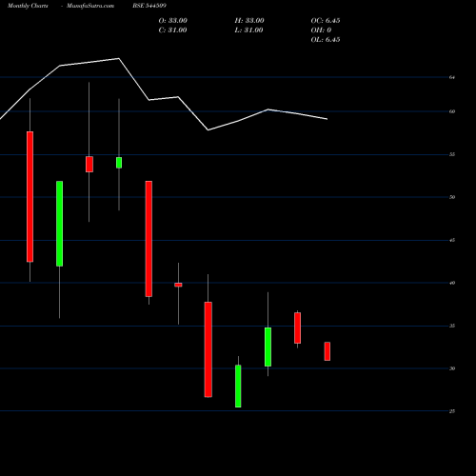Image resolution: width=476 pixels, height=476 pixels.
Task: Click the 60 price axis label
Action: coord(452,111)
